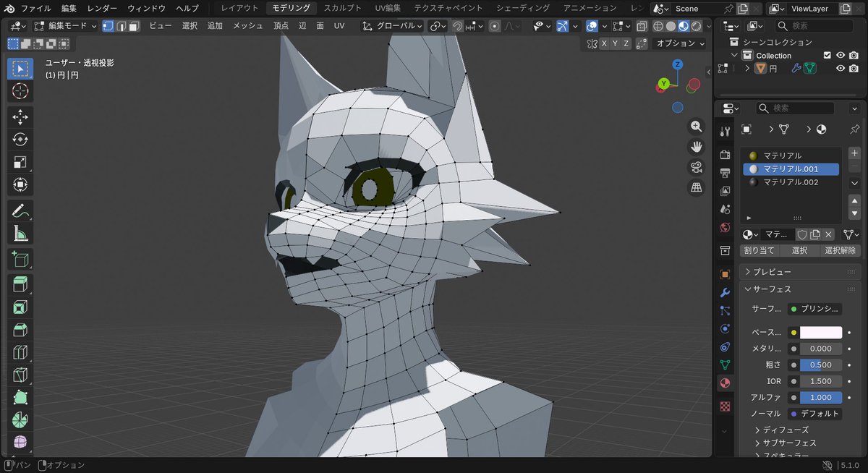
Task: Add a material slot with plus button
Action: (x=854, y=153)
